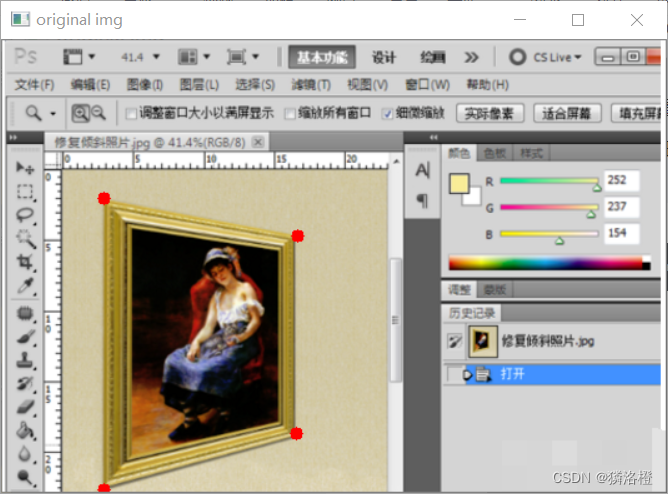Select the Blur tool
668x494 pixels.
tap(25, 454)
